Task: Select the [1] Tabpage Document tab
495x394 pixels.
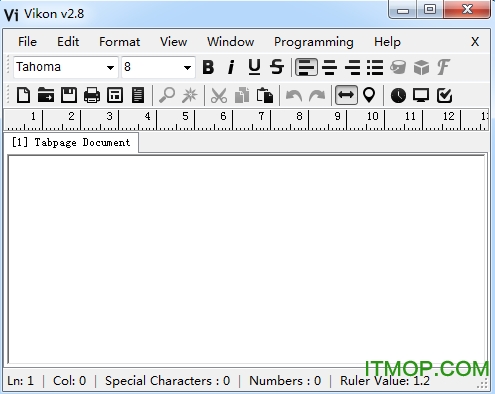Action: click(x=71, y=142)
